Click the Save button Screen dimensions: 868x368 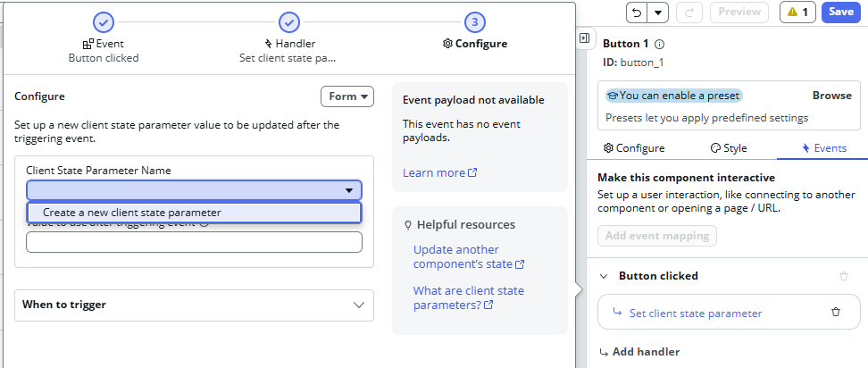840,12
